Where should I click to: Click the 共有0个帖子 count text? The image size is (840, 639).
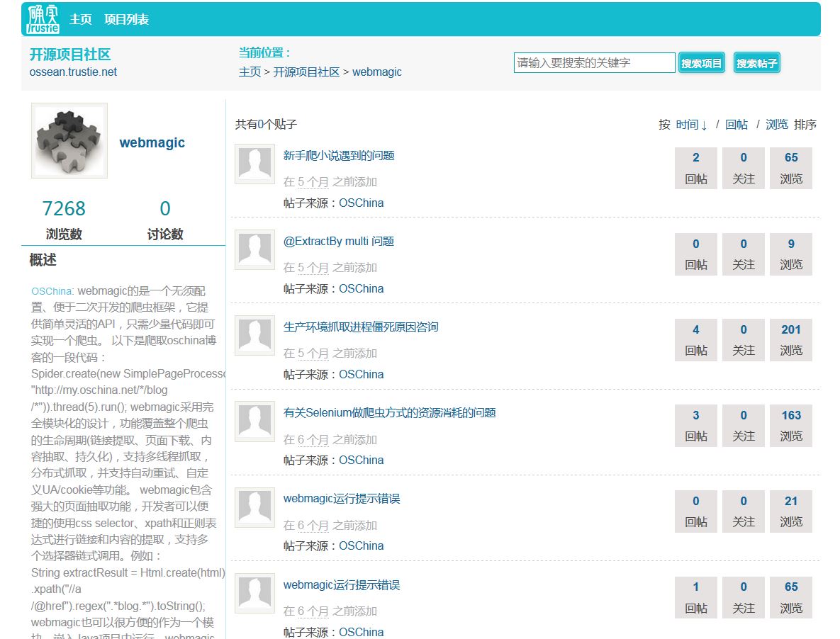coord(266,125)
